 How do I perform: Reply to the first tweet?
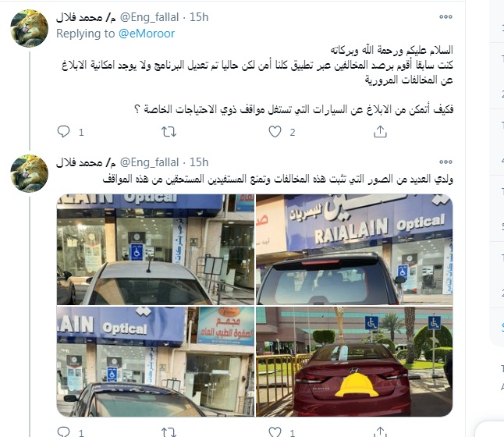[63, 132]
